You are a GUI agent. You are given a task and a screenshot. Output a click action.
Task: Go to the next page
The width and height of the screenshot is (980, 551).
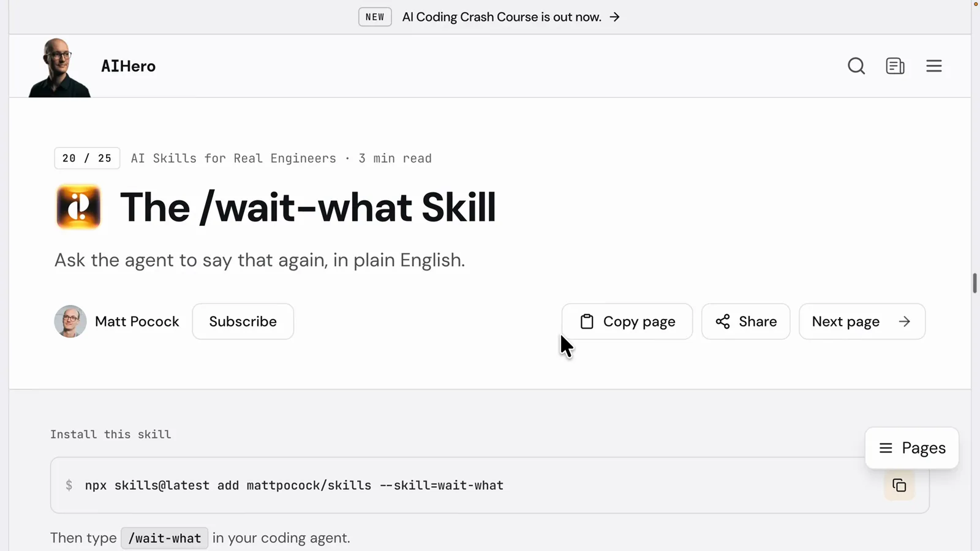point(862,321)
